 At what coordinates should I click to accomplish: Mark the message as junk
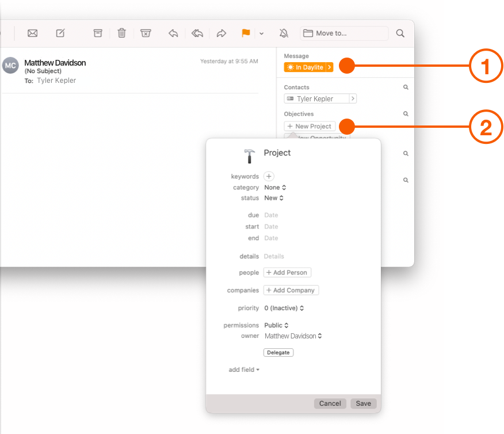[146, 33]
